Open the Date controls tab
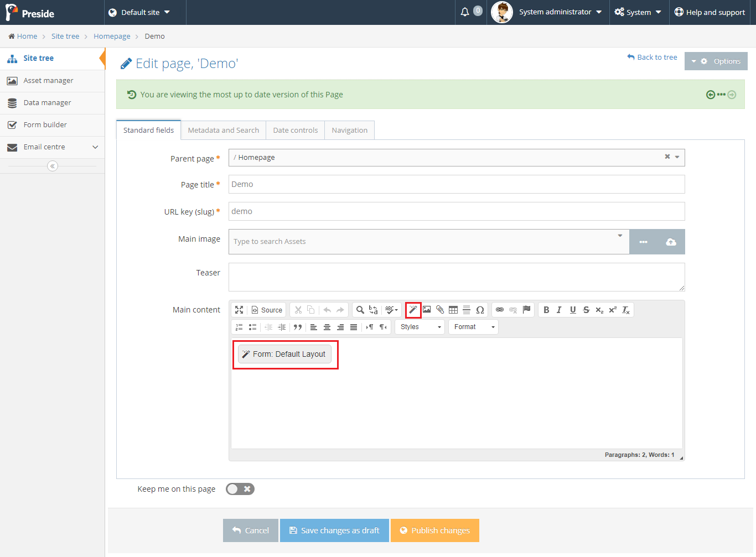Image resolution: width=756 pixels, height=557 pixels. (x=295, y=129)
